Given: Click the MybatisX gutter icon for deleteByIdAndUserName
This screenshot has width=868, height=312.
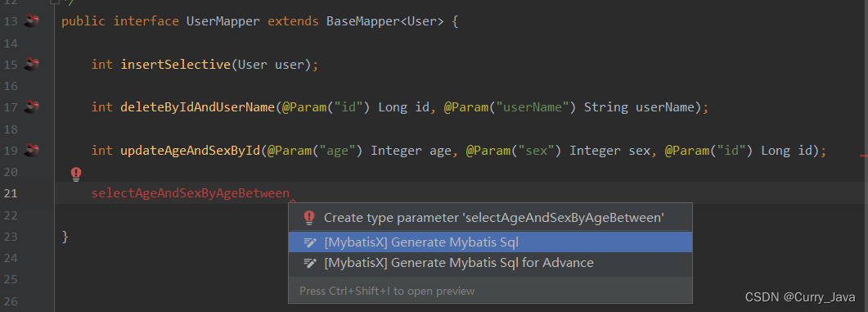Looking at the screenshot, I should coord(32,107).
